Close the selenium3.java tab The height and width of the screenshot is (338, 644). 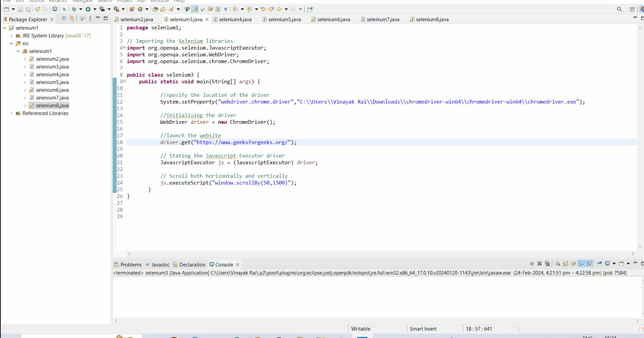click(x=207, y=20)
